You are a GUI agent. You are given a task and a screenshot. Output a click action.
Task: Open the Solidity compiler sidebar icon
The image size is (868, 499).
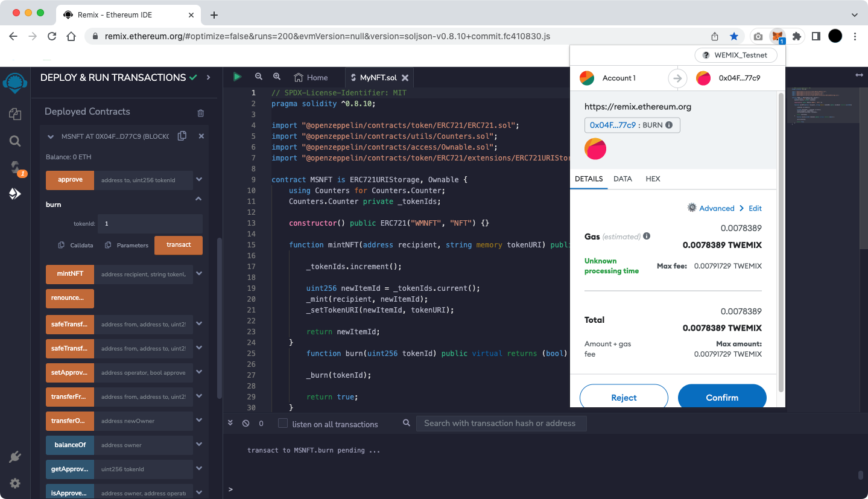tap(15, 168)
